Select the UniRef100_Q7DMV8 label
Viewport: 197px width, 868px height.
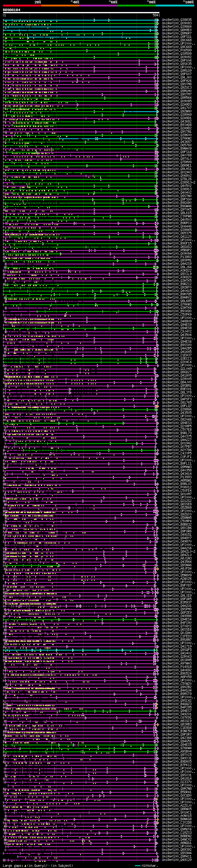coord(177,162)
